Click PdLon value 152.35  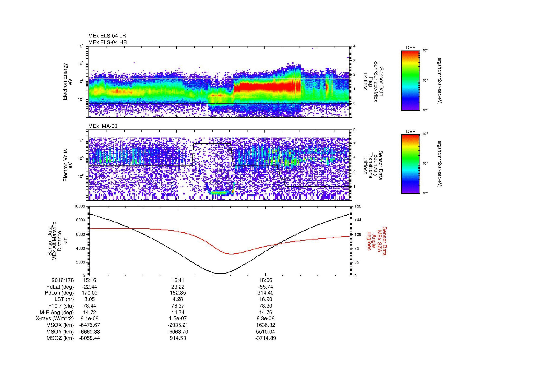(178, 293)
